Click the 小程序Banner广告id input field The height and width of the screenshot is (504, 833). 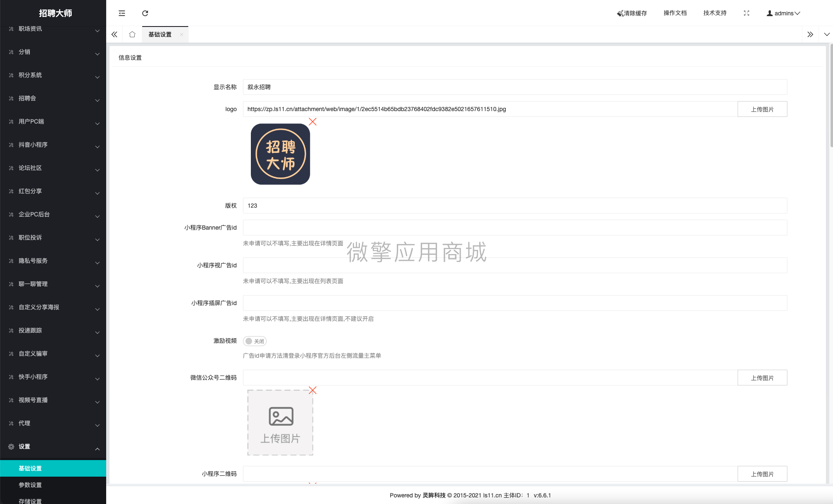click(515, 228)
